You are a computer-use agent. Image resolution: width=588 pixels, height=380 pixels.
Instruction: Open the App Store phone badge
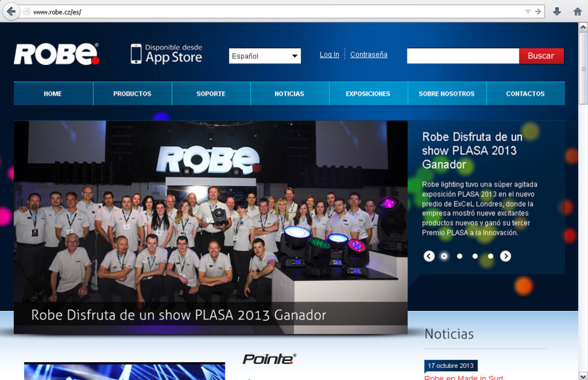(x=166, y=53)
